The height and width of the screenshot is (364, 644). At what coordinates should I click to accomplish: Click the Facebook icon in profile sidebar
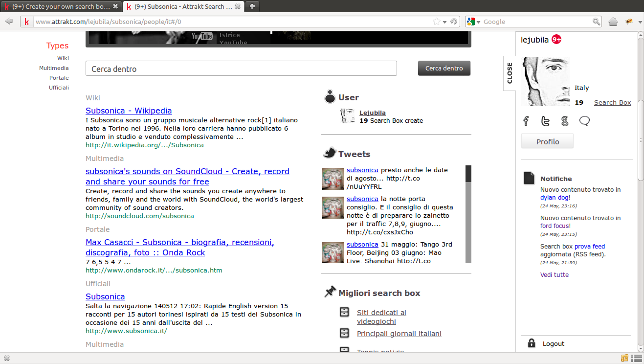click(526, 121)
